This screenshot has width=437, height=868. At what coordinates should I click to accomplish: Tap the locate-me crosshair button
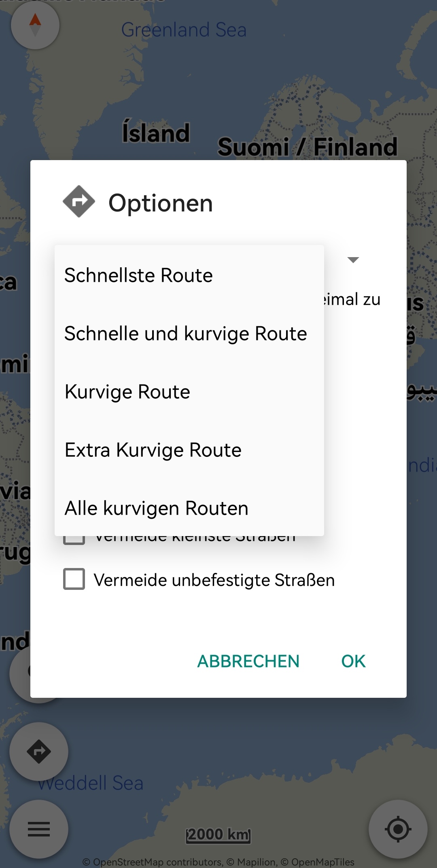(398, 829)
